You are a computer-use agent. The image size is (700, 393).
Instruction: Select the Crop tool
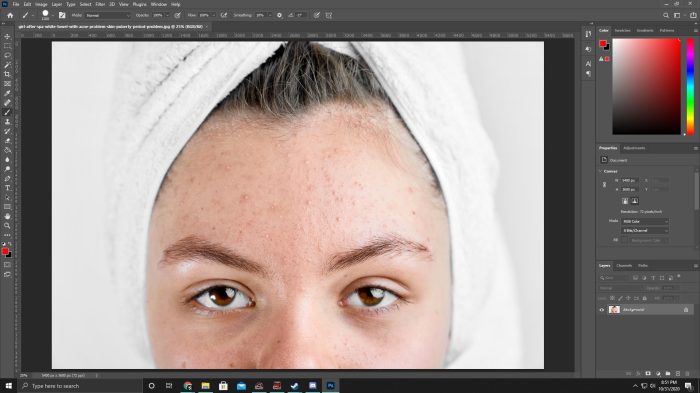pyautogui.click(x=7, y=74)
